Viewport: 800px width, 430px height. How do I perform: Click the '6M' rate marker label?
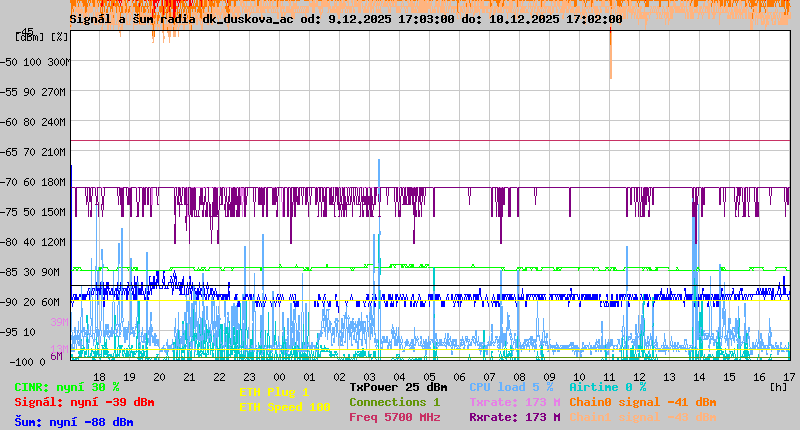57,356
